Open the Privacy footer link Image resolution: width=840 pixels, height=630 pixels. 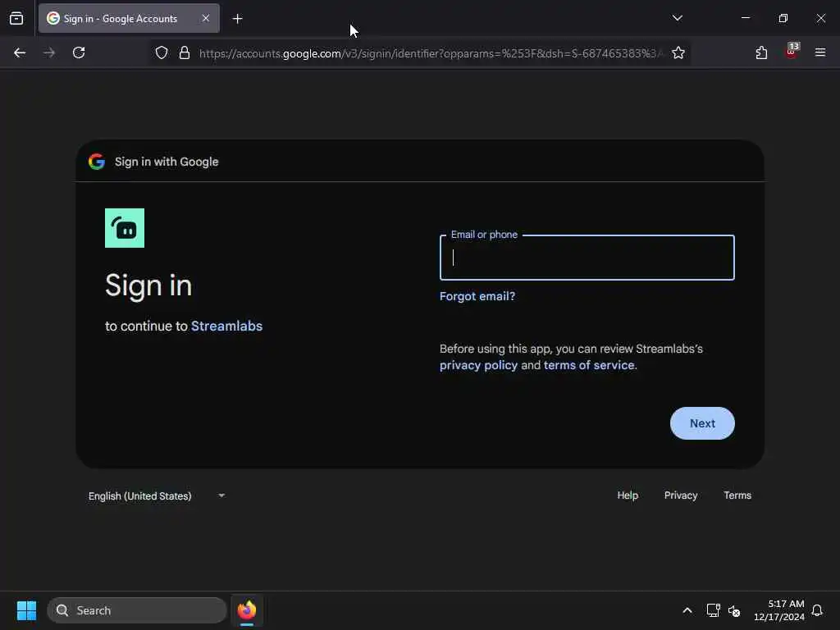680,495
